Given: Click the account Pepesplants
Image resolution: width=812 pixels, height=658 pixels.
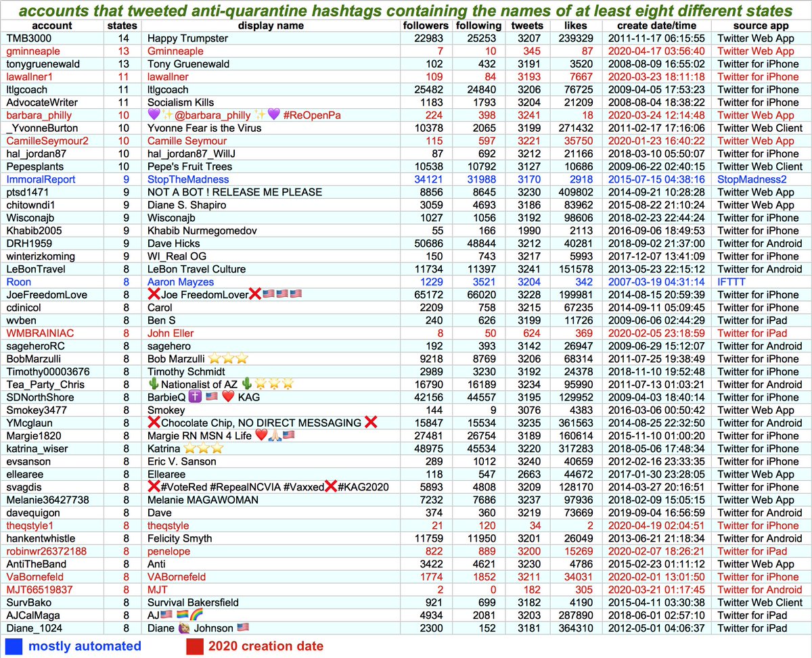Looking at the screenshot, I should 34,167.
